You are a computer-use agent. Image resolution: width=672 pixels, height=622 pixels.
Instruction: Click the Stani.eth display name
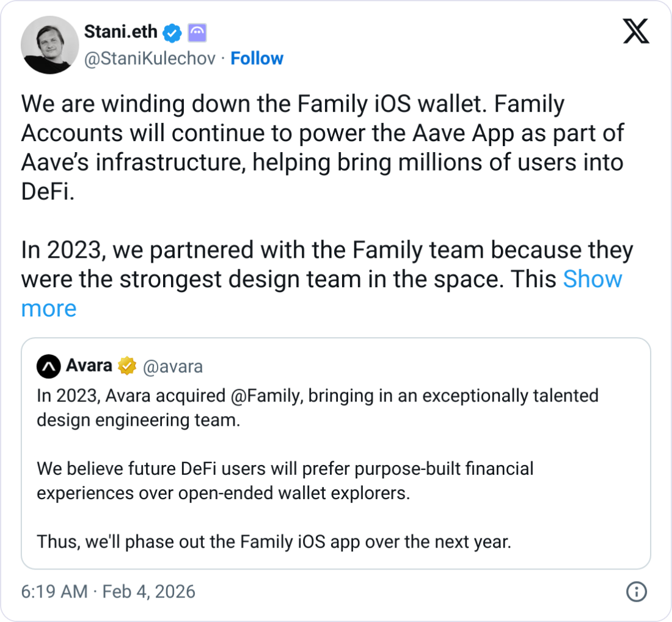120,32
